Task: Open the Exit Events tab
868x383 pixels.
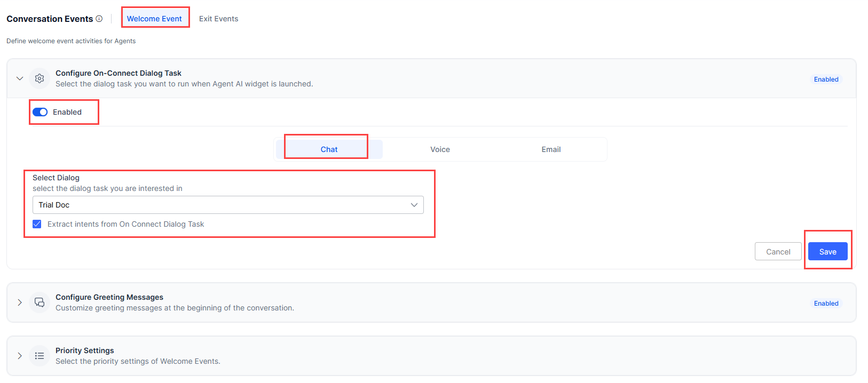Action: (x=218, y=19)
